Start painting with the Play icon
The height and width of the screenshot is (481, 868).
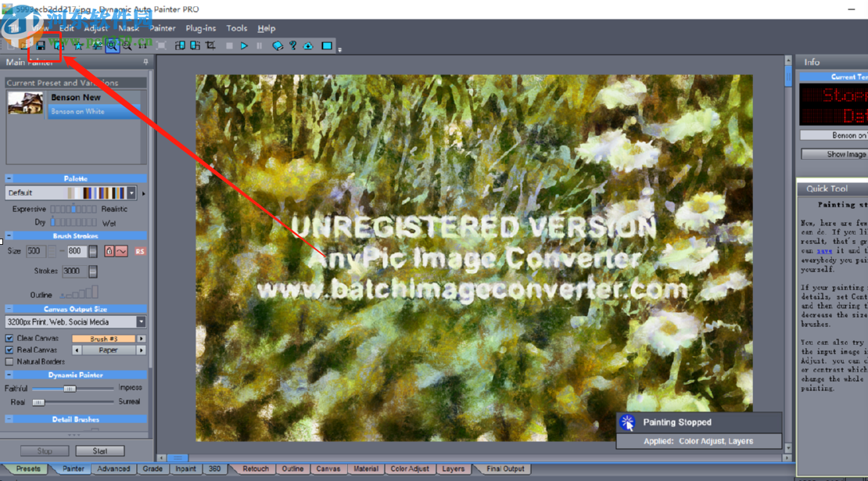[244, 46]
